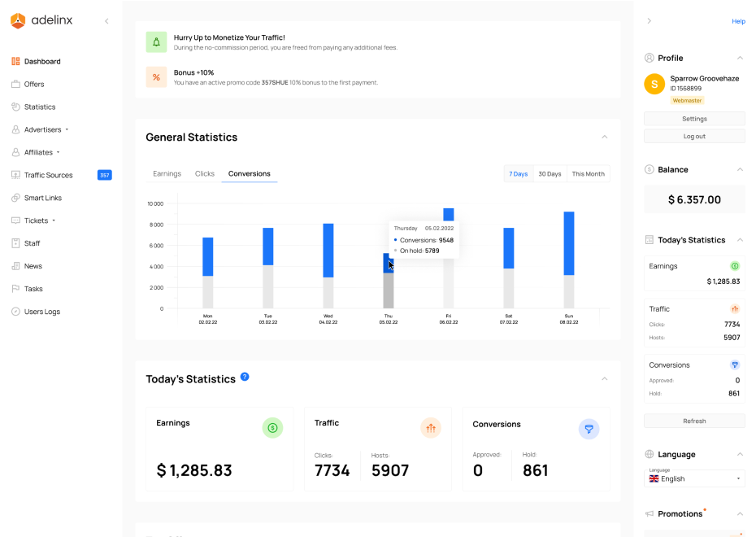The width and height of the screenshot is (756, 537).
Task: Open the Help link
Action: (738, 21)
